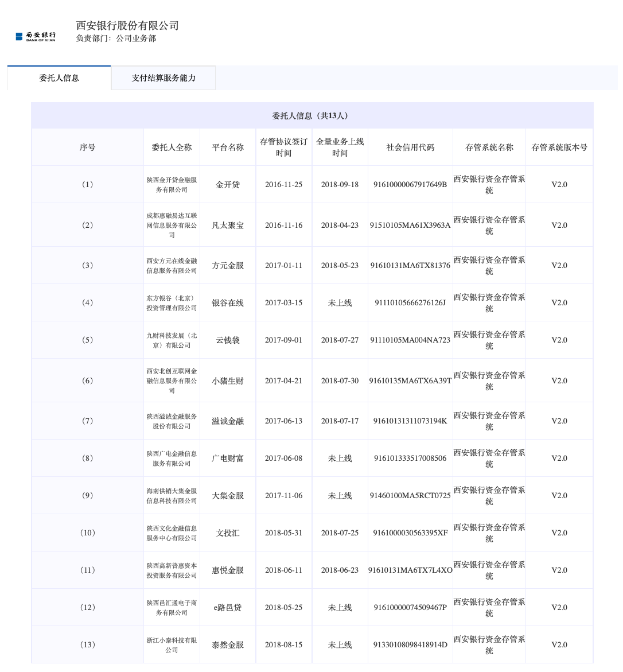Switch to 支付结算服务能力 tab
Image resolution: width=623 pixels, height=672 pixels.
point(163,78)
